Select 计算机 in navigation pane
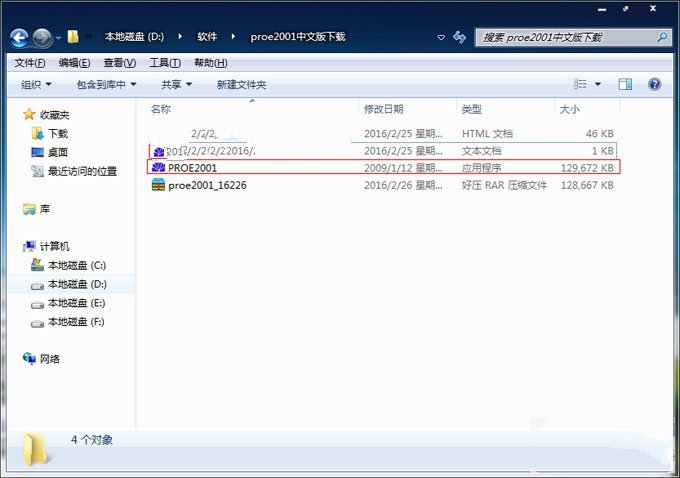The image size is (680, 478). 55,246
